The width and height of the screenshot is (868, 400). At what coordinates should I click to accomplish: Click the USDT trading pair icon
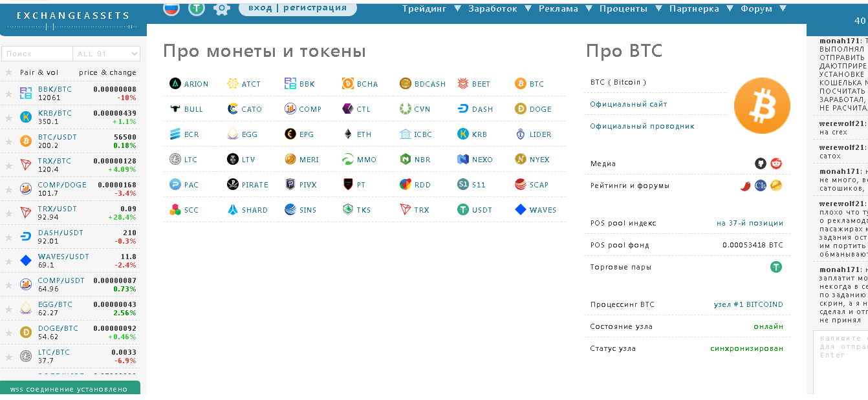pyautogui.click(x=776, y=267)
